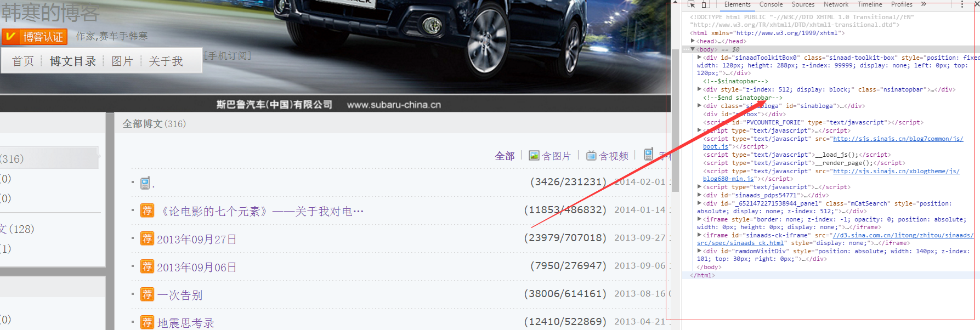The image size is (980, 330).
Task: Click the 荐 badge beside 地震思考录
Action: (147, 322)
